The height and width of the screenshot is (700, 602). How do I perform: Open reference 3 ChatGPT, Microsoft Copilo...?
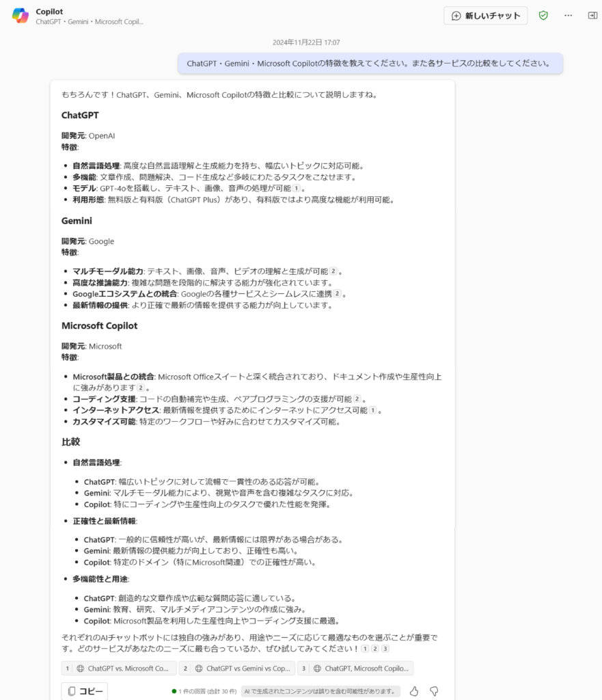click(356, 669)
